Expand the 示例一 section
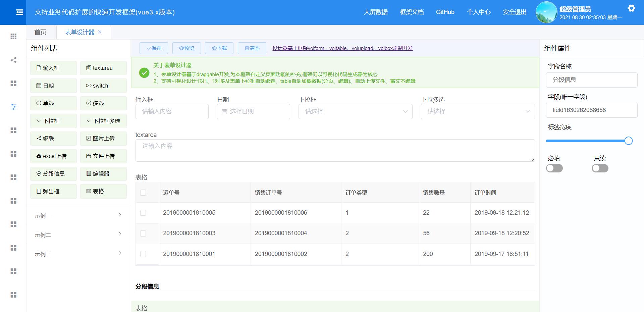 click(x=78, y=215)
